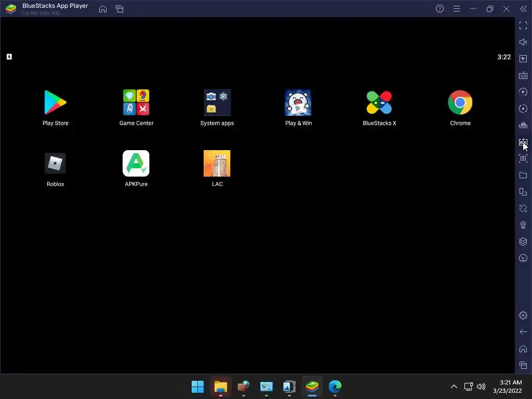Open Chrome browser app
This screenshot has height=399, width=532.
[460, 102]
